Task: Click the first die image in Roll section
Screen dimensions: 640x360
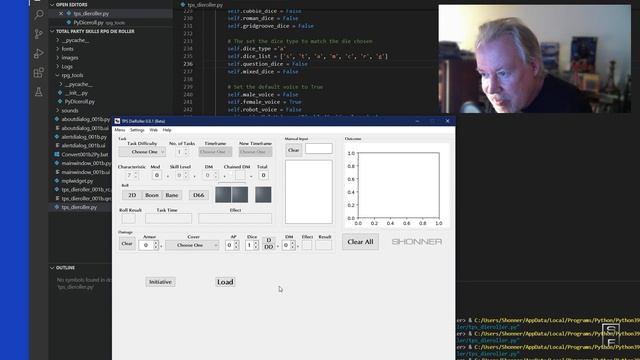Action: point(223,195)
